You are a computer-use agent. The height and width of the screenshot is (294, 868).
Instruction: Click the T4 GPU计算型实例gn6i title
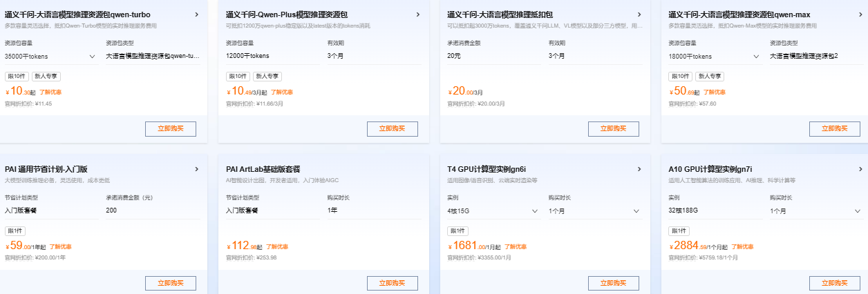(x=487, y=168)
